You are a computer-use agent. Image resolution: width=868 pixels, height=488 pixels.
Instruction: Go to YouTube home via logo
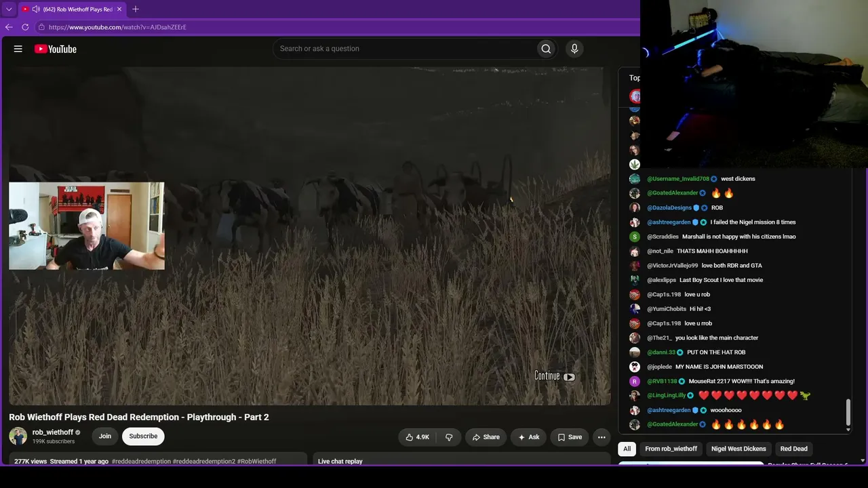pyautogui.click(x=56, y=49)
